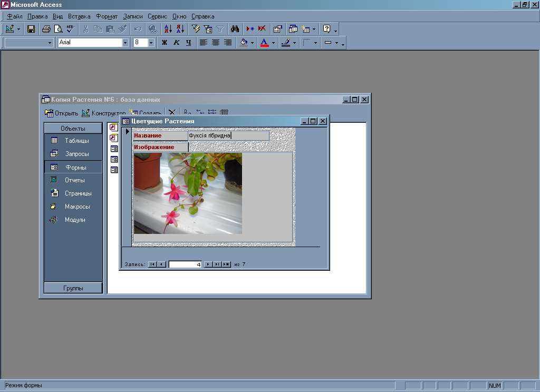Click the View (design mode) toolbar icon
Image resolution: width=540 pixels, height=392 pixels.
coord(10,30)
